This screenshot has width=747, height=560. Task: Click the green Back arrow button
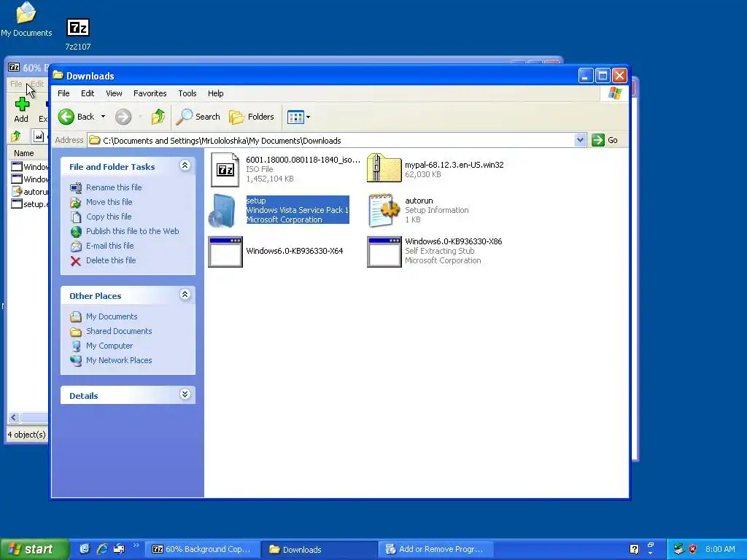pos(66,117)
